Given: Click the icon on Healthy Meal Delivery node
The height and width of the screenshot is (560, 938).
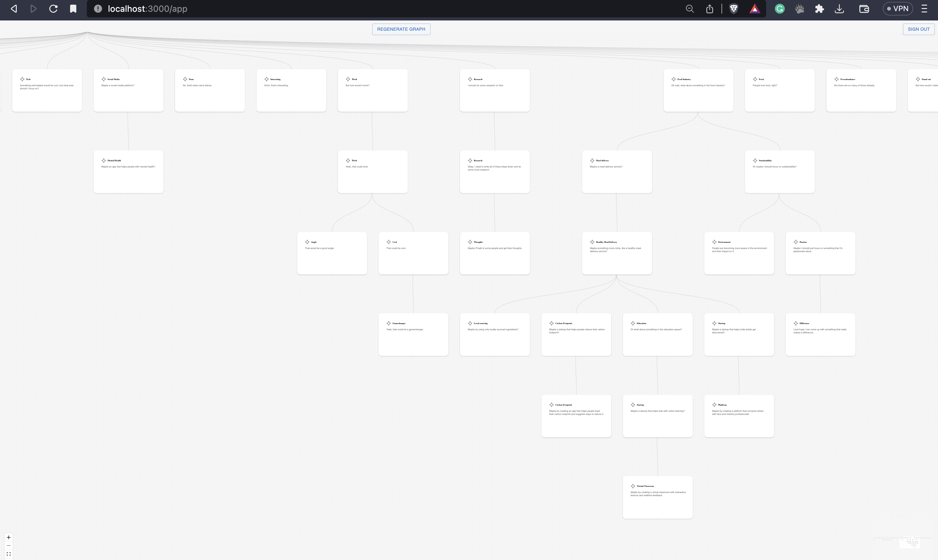Looking at the screenshot, I should pyautogui.click(x=592, y=242).
